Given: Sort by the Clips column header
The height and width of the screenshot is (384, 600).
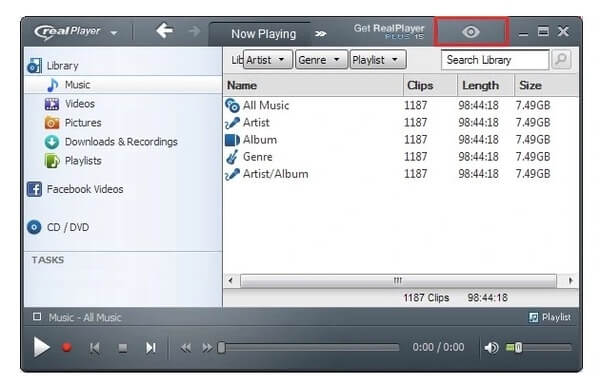Looking at the screenshot, I should pyautogui.click(x=430, y=85).
